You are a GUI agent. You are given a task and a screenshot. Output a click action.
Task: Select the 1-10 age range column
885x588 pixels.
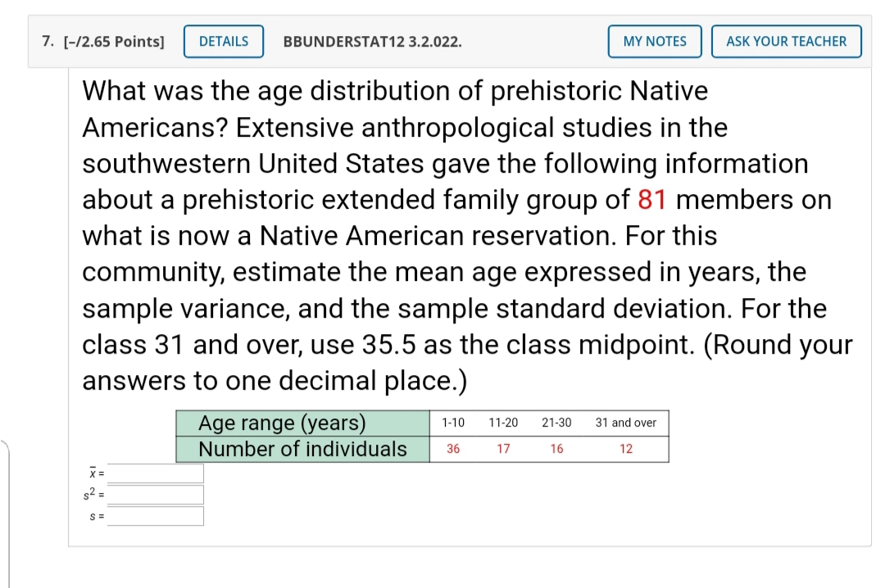click(x=453, y=423)
